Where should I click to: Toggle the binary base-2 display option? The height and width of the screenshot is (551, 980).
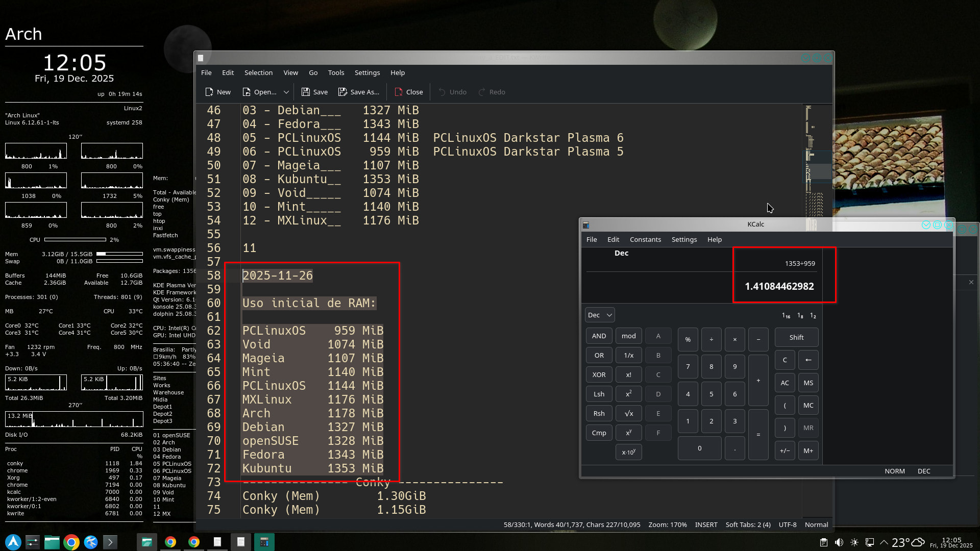tap(813, 316)
